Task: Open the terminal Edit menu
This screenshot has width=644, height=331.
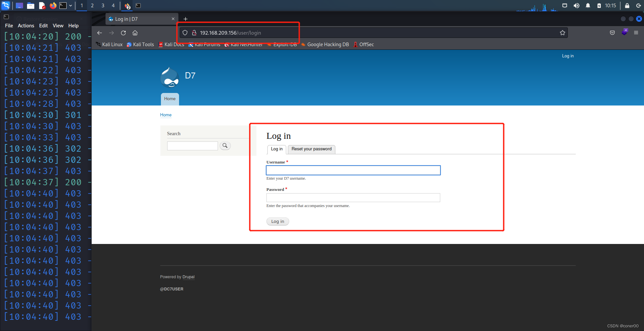Action: 44,26
